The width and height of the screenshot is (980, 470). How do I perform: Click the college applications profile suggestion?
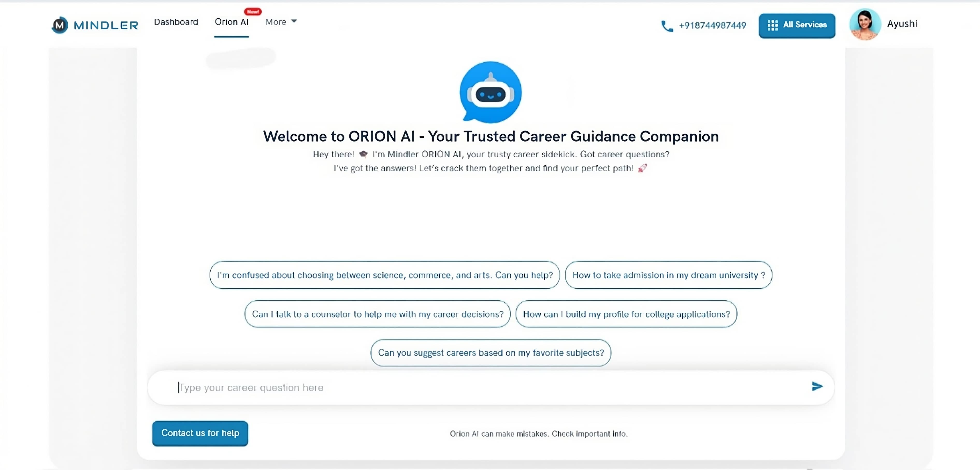point(626,314)
